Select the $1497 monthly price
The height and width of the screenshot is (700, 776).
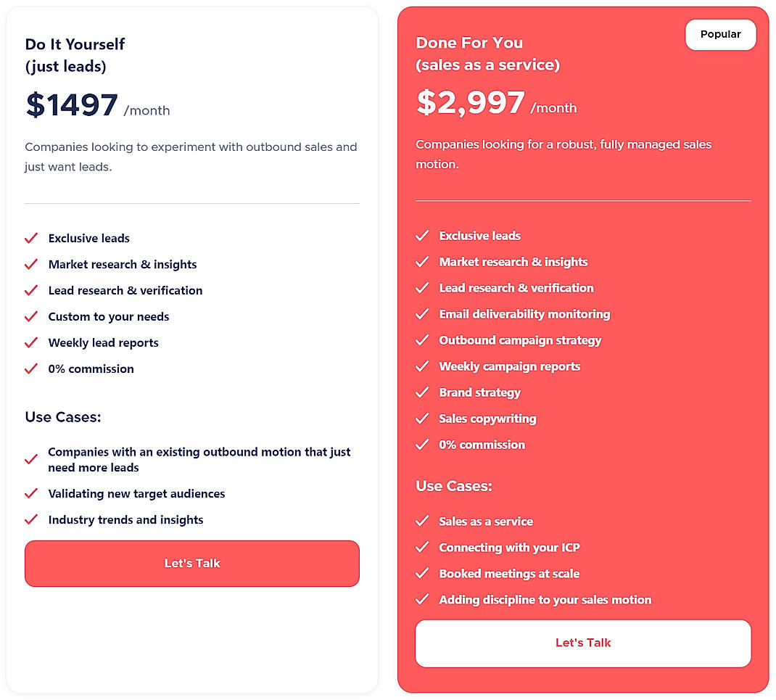pos(71,104)
